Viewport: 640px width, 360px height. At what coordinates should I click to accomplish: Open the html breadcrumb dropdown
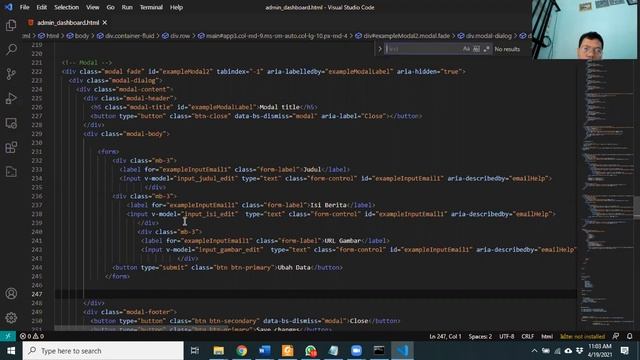pos(49,36)
